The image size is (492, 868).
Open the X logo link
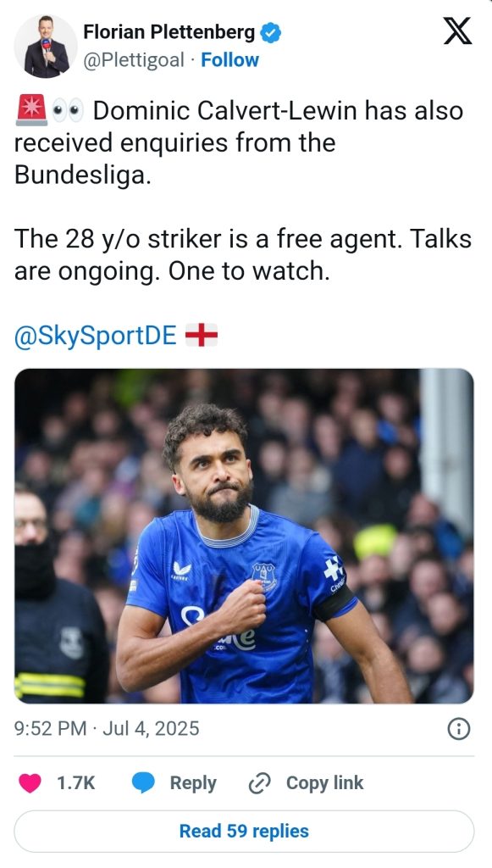pos(458,31)
